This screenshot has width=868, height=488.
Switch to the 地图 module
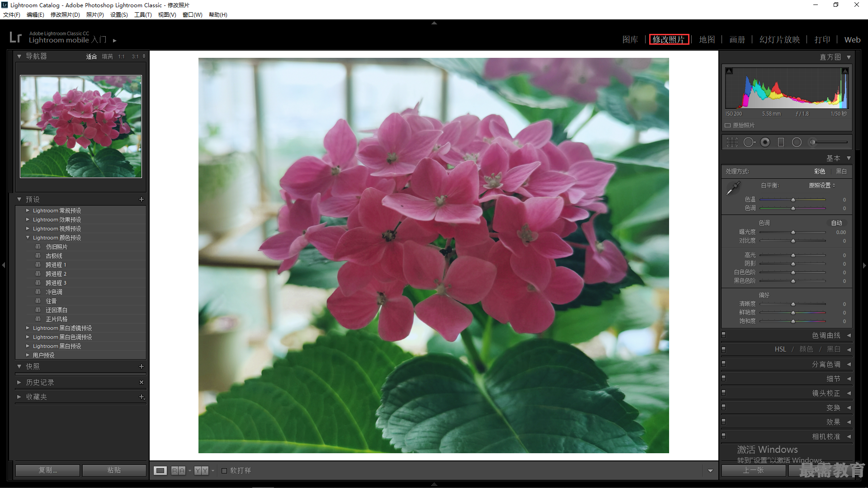pyautogui.click(x=707, y=40)
